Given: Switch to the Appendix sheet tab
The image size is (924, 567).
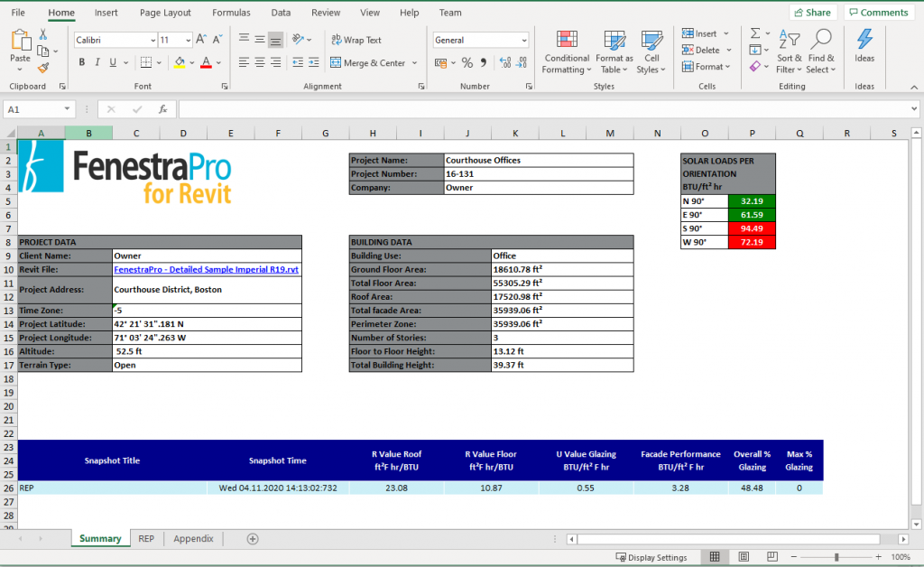Looking at the screenshot, I should 193,539.
